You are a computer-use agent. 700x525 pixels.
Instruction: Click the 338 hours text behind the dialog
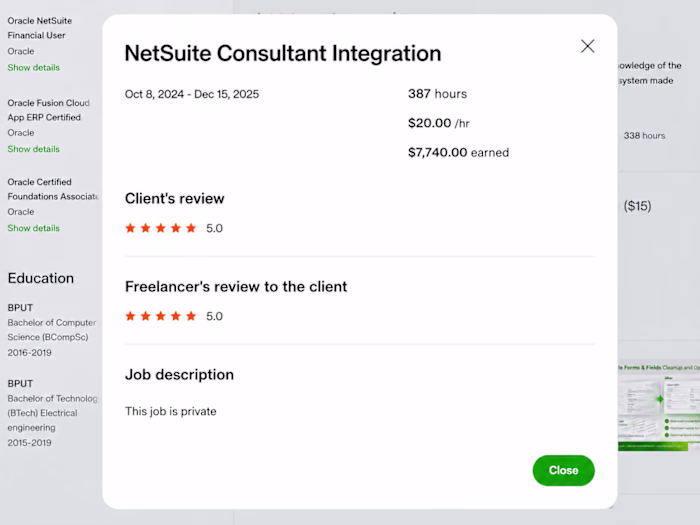tap(644, 136)
